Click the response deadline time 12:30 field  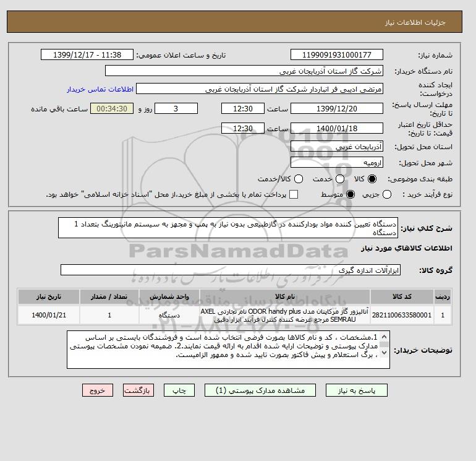click(243, 108)
